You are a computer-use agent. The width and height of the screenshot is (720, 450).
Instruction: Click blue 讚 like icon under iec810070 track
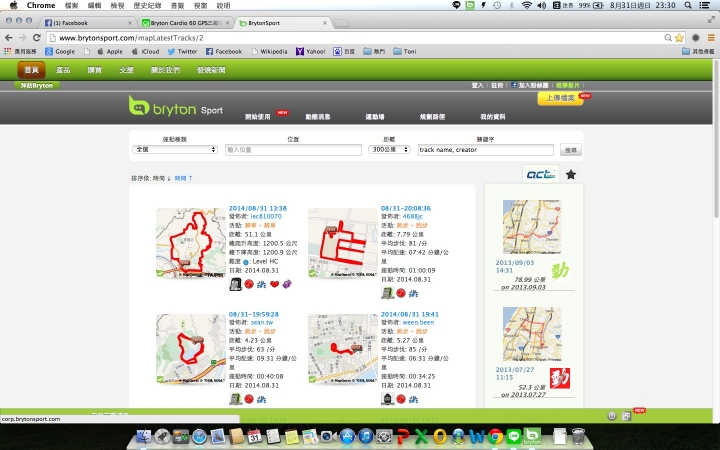point(262,284)
